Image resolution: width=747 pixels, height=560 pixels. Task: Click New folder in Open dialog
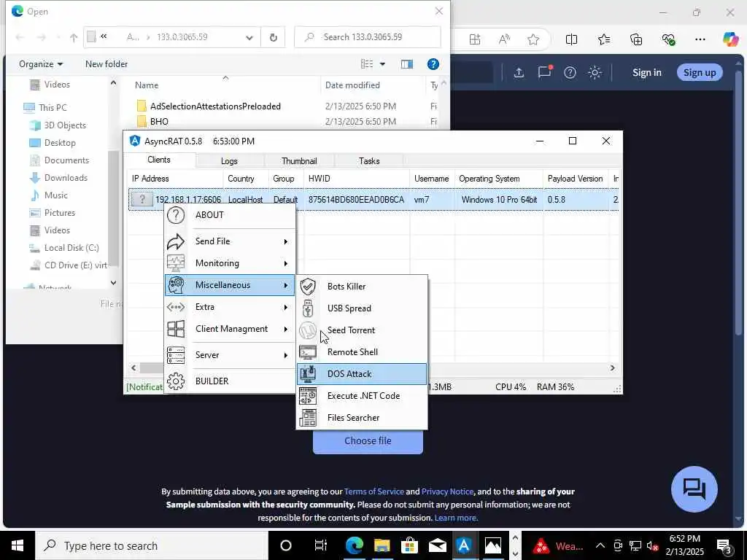click(x=107, y=64)
